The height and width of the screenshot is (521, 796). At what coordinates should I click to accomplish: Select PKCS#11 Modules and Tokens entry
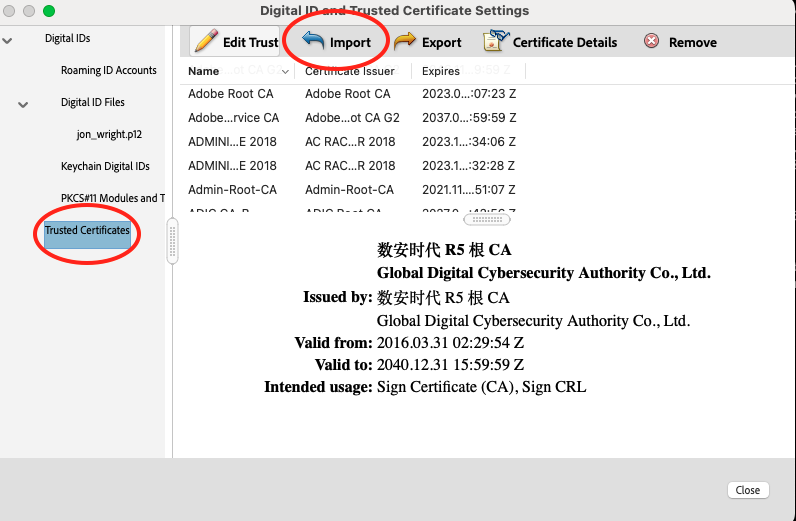113,198
